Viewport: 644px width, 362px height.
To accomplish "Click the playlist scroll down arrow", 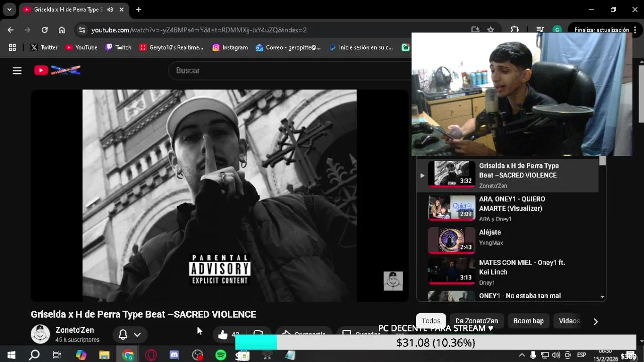I will pos(602,297).
